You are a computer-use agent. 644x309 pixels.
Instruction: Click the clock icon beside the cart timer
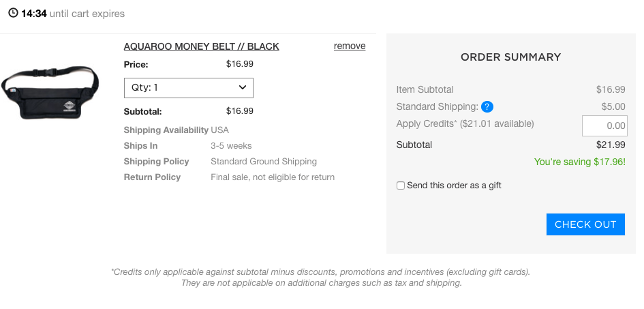point(13,13)
